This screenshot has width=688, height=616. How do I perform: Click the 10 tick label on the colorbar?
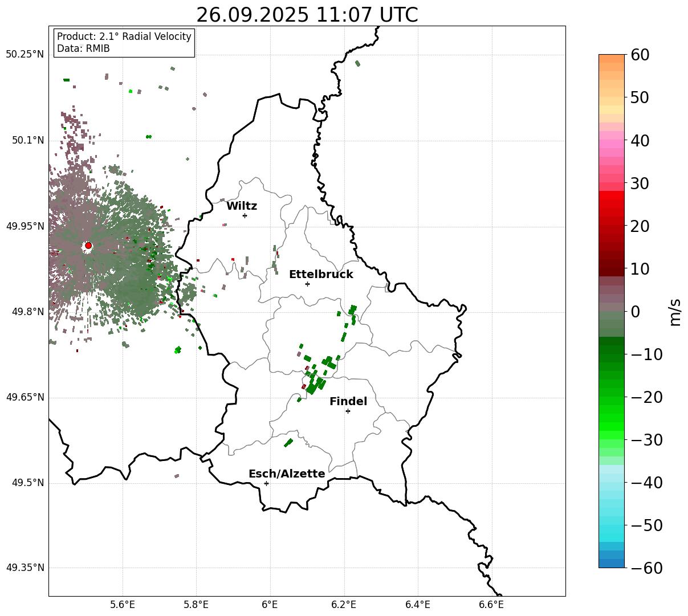pyautogui.click(x=640, y=268)
